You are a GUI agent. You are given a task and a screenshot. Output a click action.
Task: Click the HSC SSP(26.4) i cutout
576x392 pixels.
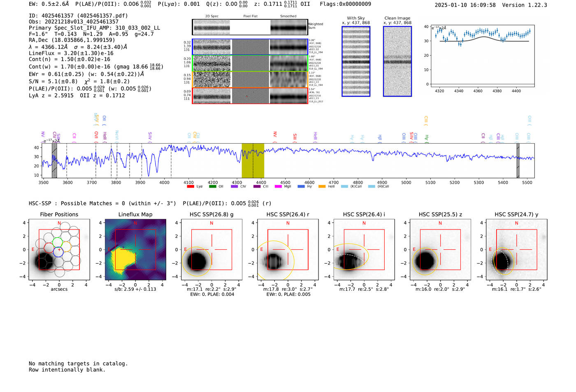[364, 250]
